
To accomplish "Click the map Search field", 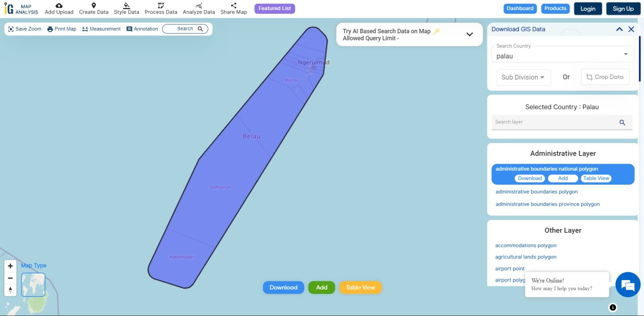I will tap(185, 29).
